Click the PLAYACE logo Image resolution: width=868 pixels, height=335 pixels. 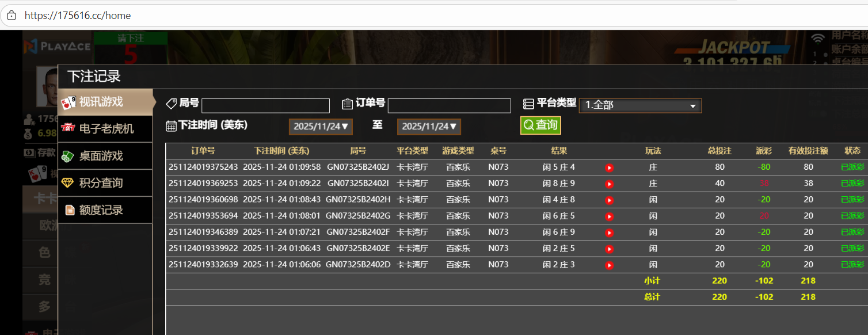pos(58,46)
